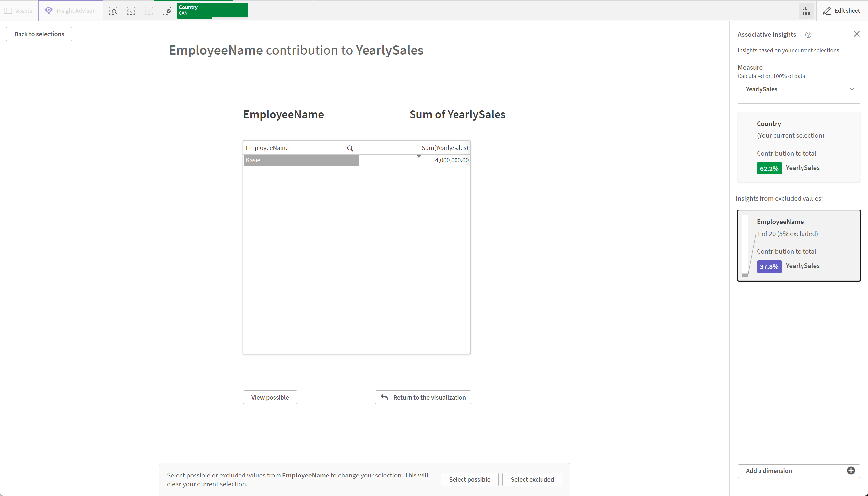Click on Kasie employee name row
The image size is (868, 496).
[300, 160]
